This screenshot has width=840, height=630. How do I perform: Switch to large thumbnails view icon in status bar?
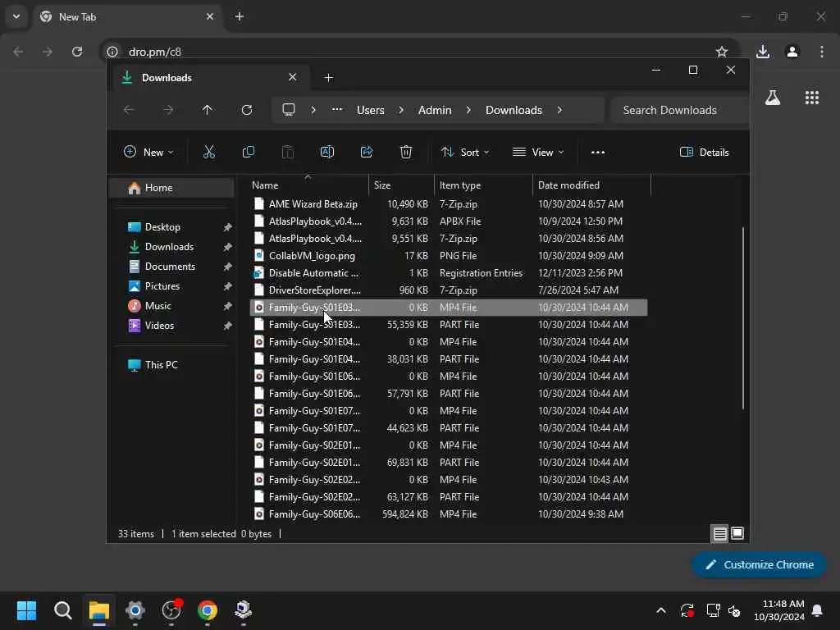point(737,533)
